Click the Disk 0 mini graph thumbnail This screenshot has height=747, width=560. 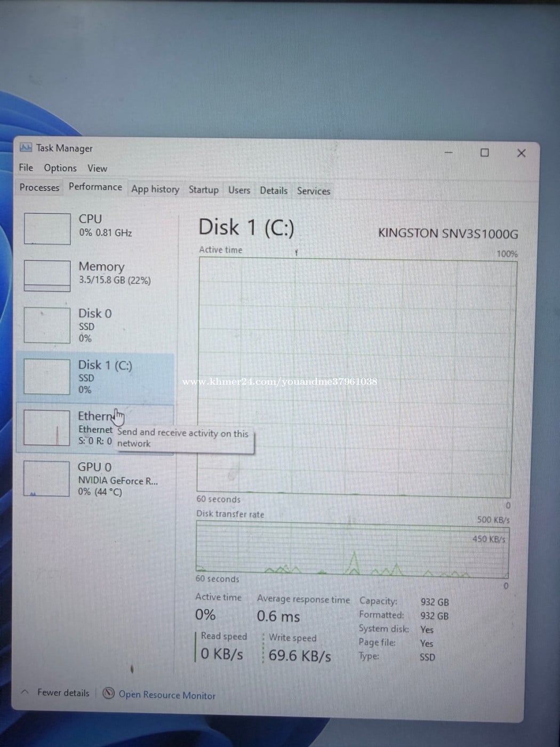tap(47, 325)
